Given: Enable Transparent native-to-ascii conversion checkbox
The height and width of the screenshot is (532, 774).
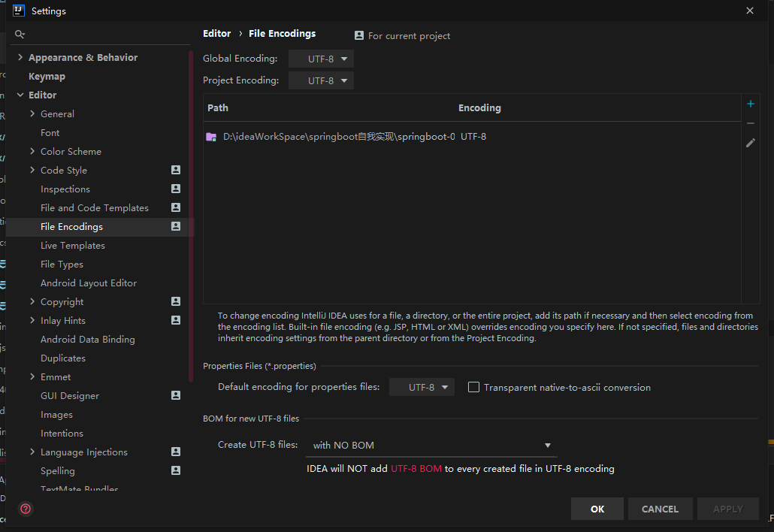Looking at the screenshot, I should pos(473,388).
